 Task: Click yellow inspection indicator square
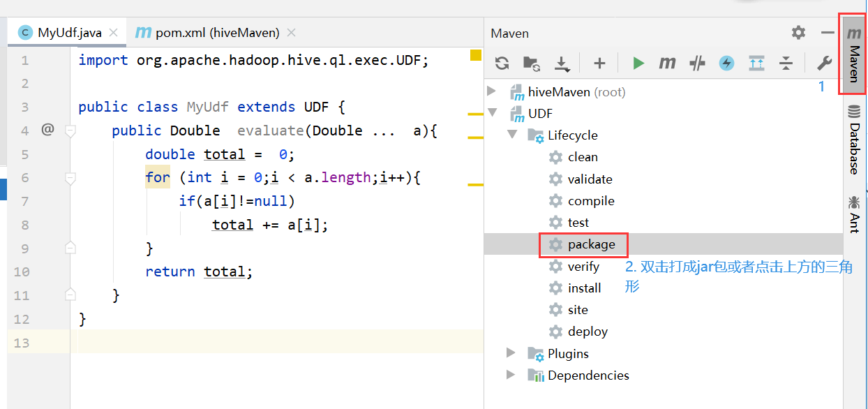pyautogui.click(x=476, y=54)
